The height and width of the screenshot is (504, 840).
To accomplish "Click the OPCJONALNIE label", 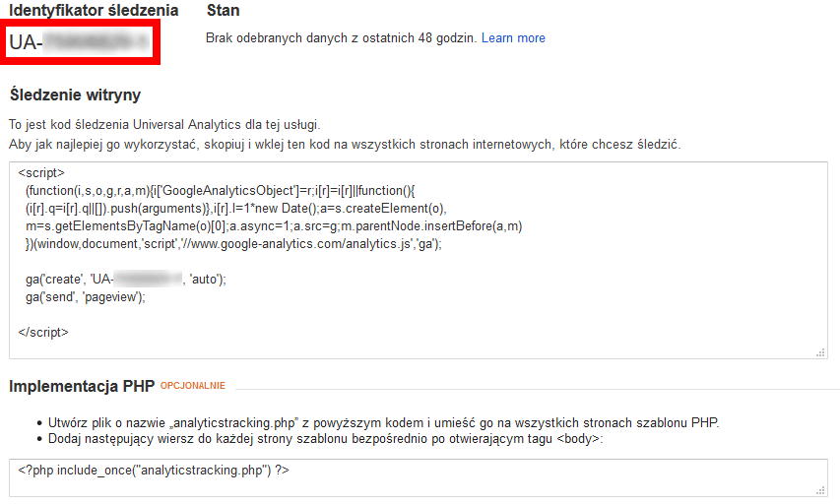I will point(193,386).
